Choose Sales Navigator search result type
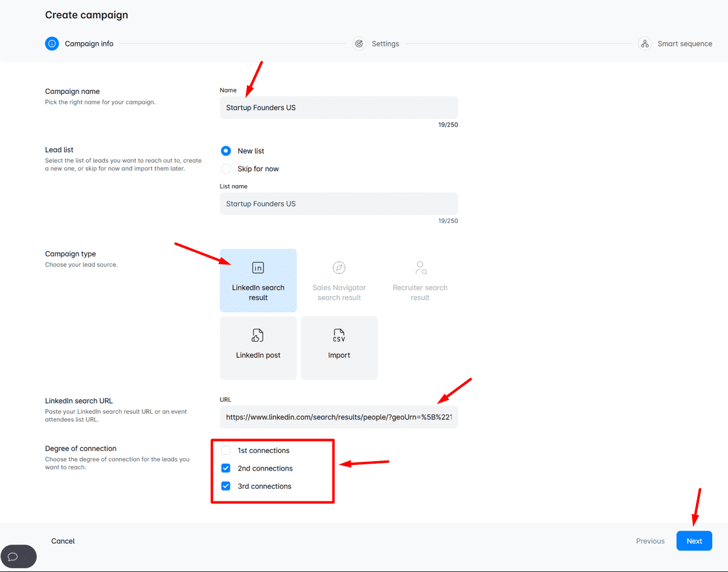 339,280
